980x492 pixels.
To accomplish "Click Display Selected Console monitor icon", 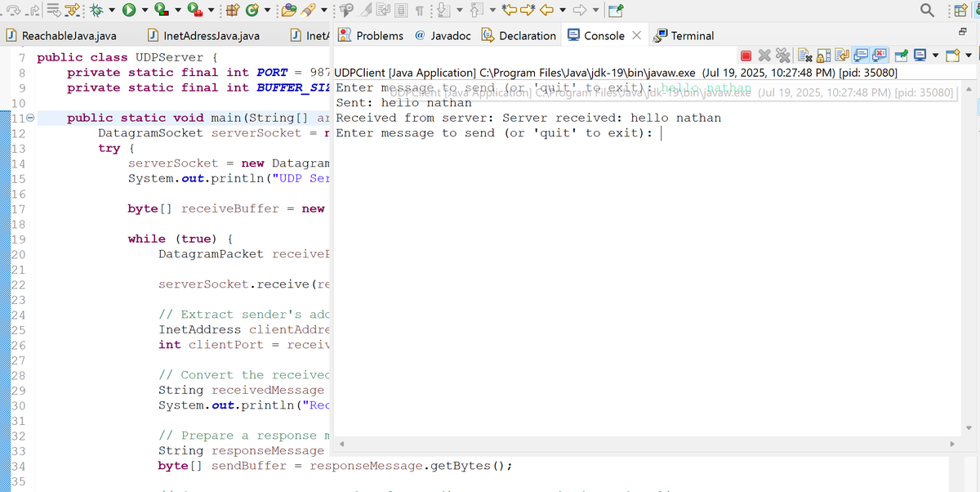I will pyautogui.click(x=919, y=56).
